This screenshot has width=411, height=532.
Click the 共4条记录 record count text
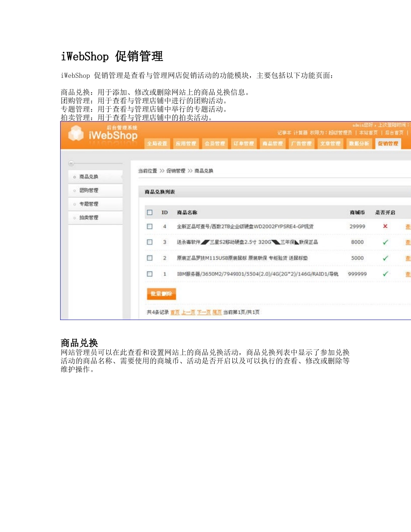tap(157, 312)
